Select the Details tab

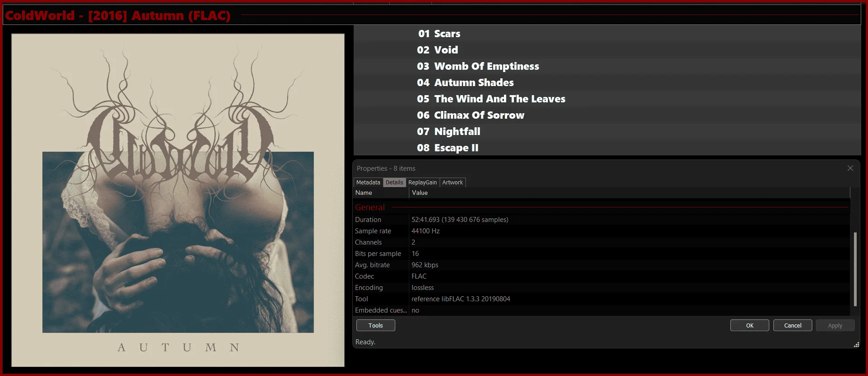pyautogui.click(x=394, y=182)
